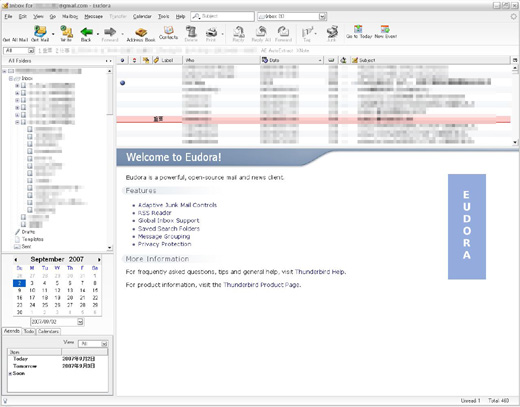This screenshot has width=520, height=407.
Task: Select the Sent folder
Action: point(26,247)
